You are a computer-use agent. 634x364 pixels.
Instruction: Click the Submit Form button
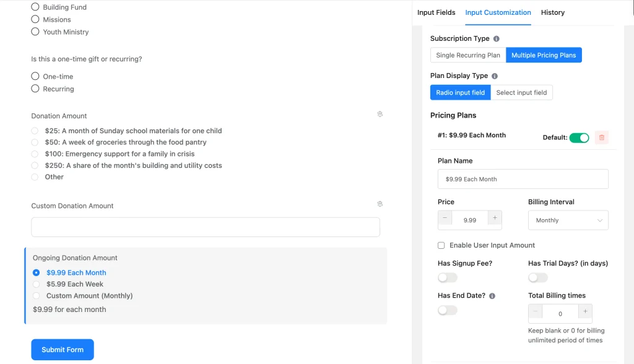tap(63, 350)
